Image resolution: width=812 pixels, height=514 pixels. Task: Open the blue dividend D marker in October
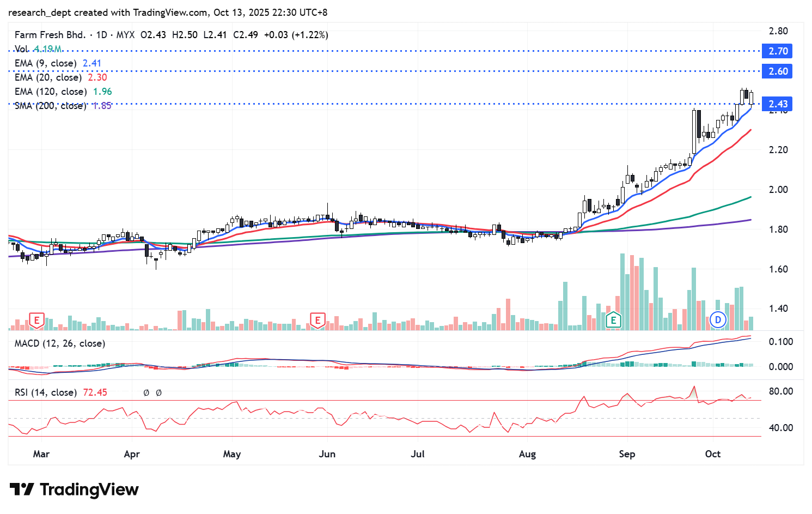(718, 320)
